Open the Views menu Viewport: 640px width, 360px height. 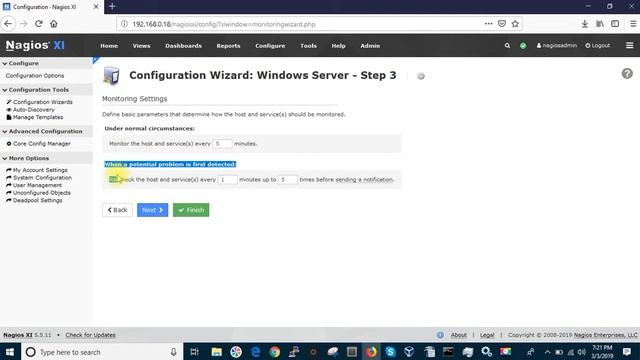click(141, 46)
